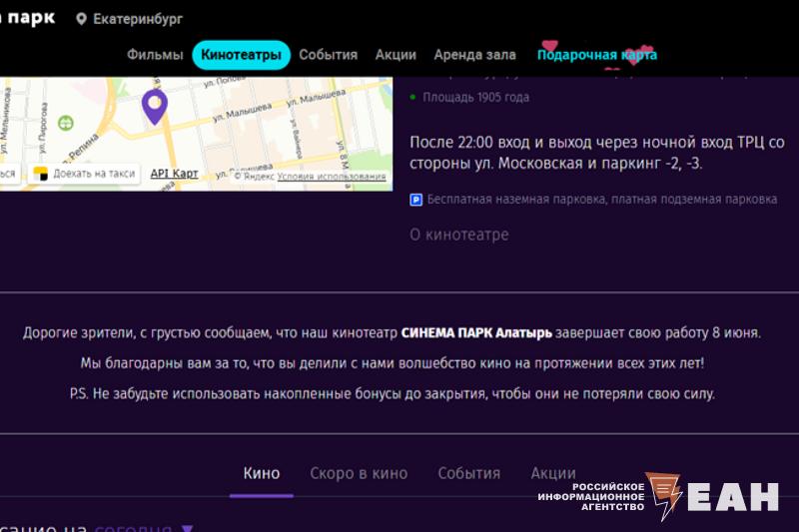Select the highlighted Кинотеатры menu item

tap(241, 55)
